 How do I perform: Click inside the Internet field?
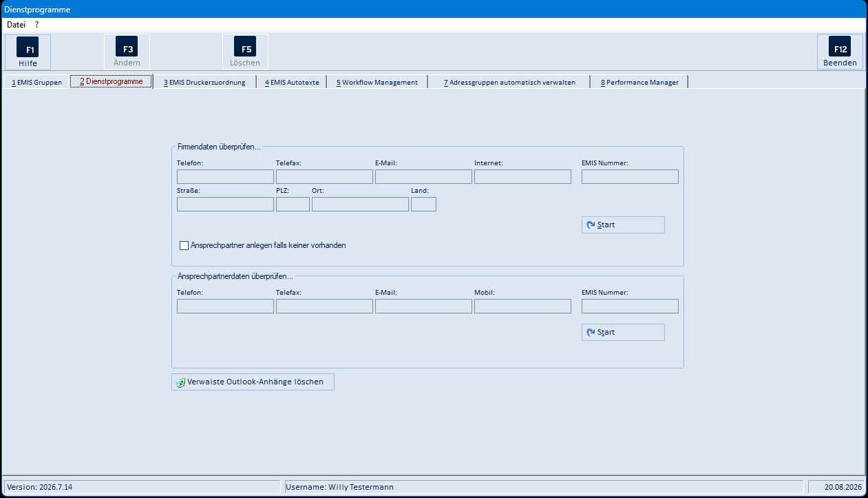click(x=522, y=177)
